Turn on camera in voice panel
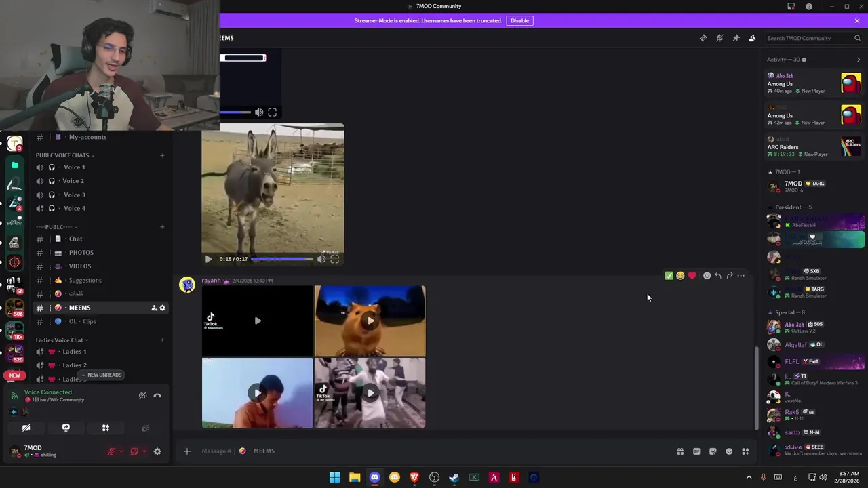The height and width of the screenshot is (488, 868). [26, 428]
